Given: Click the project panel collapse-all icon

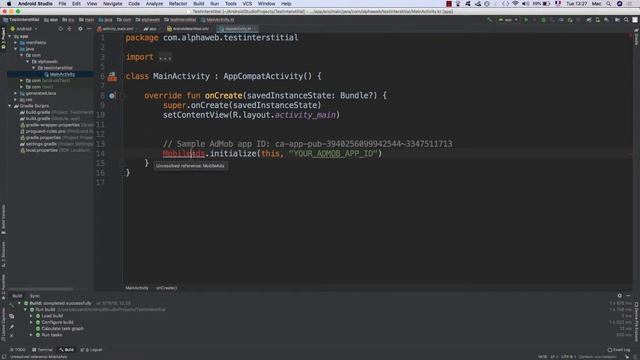Looking at the screenshot, I should click(x=69, y=29).
